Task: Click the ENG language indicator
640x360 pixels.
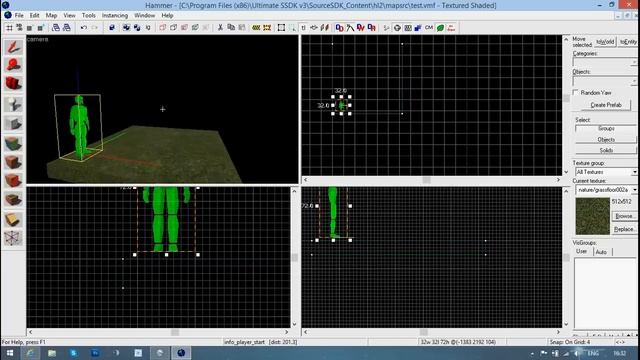Action: (x=593, y=353)
